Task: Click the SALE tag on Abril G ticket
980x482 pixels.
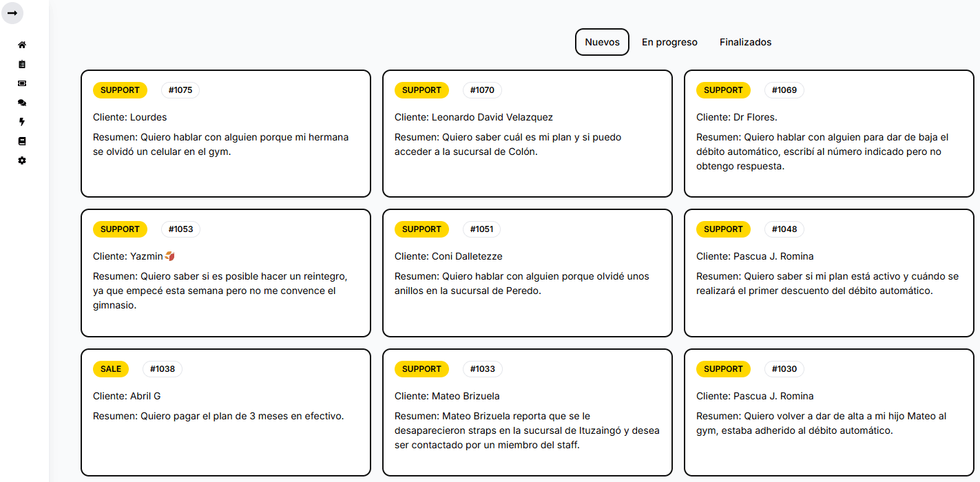Action: [111, 369]
